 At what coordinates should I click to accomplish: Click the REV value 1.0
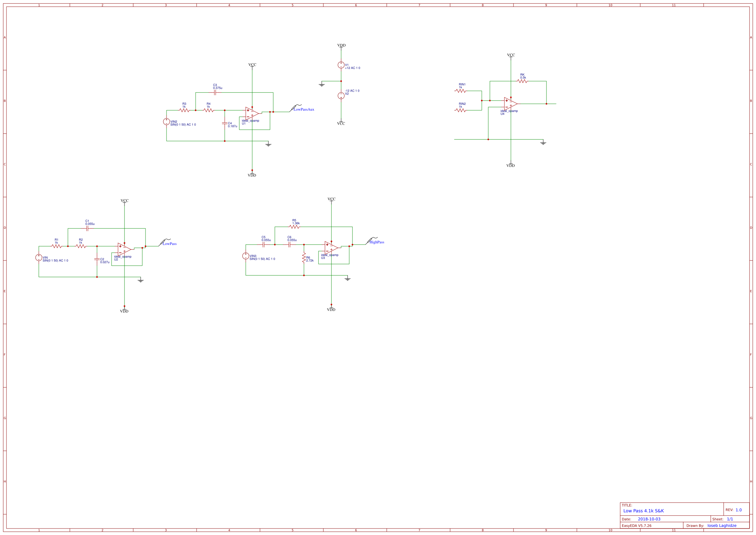tap(739, 510)
